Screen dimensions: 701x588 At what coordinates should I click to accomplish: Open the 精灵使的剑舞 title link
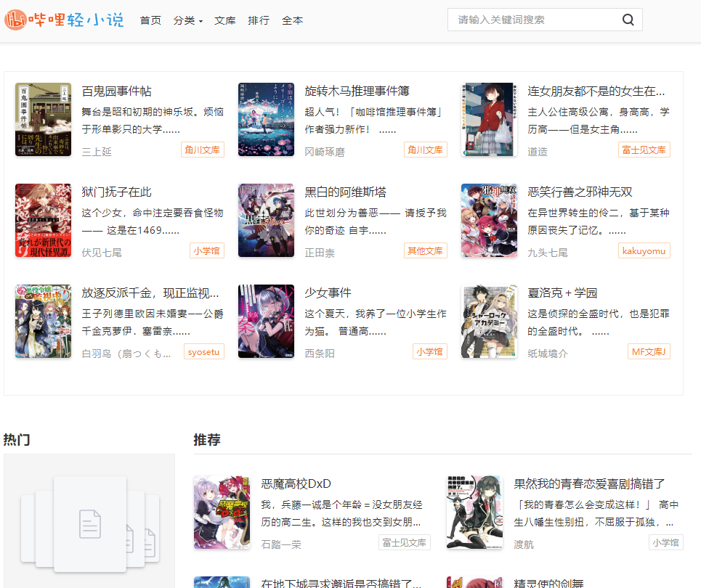click(x=548, y=584)
